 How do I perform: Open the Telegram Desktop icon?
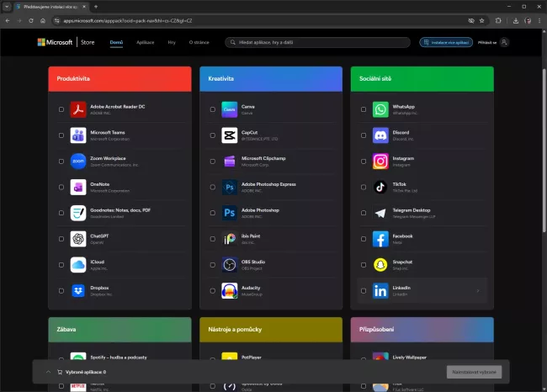coord(380,213)
